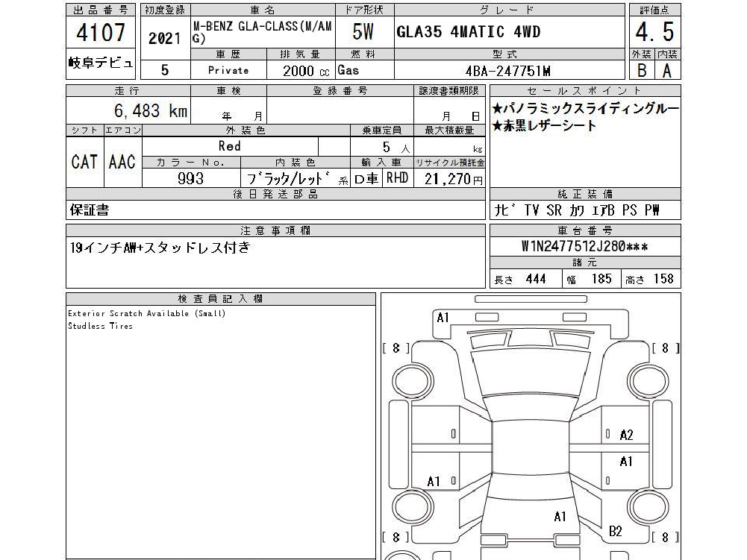Click the 保証書 entry
Viewport: 747px width, 560px height.
pyautogui.click(x=90, y=210)
